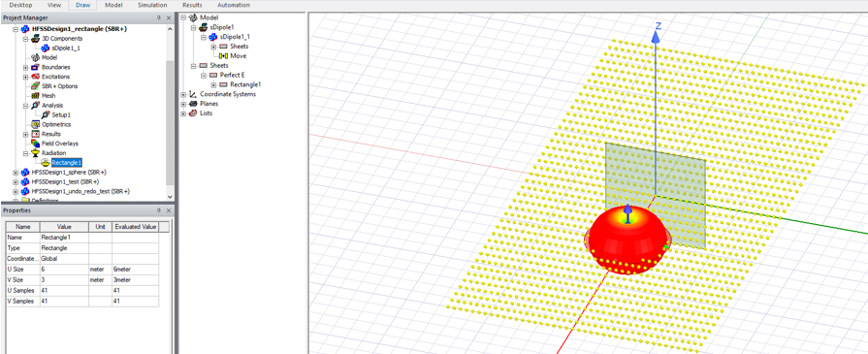Viewport: 868px width, 354px height.
Task: Click the Evaluated Value column header
Action: tap(136, 227)
